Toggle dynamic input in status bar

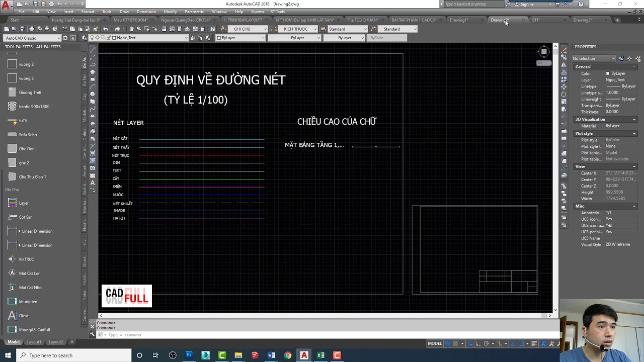coord(469,343)
